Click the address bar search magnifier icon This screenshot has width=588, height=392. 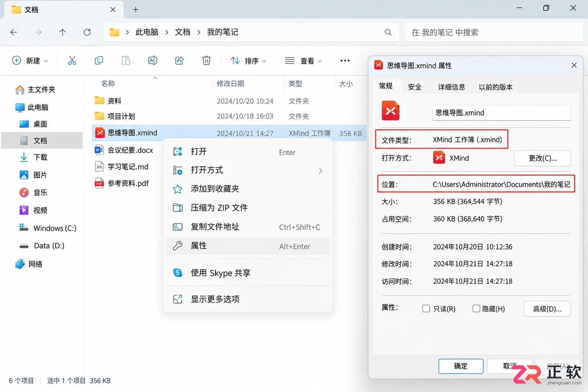point(388,32)
